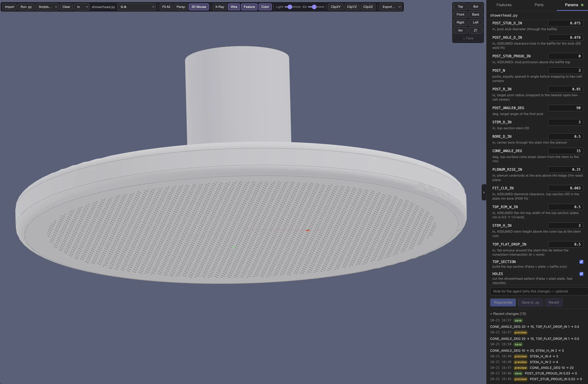Toggle Feature edges display
588x384 pixels.
249,7
